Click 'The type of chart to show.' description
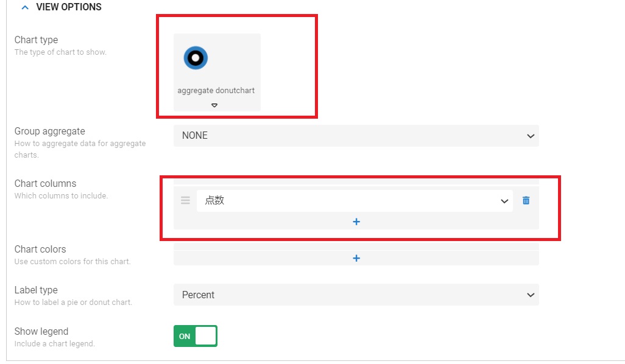Screen dimensions: 625x364 point(60,52)
